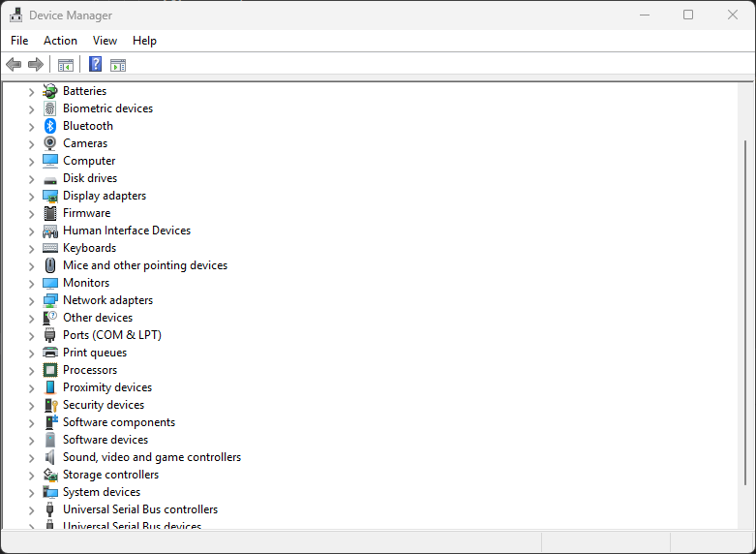Click the Monitors category icon
Screen dimensions: 756x554
pos(50,283)
